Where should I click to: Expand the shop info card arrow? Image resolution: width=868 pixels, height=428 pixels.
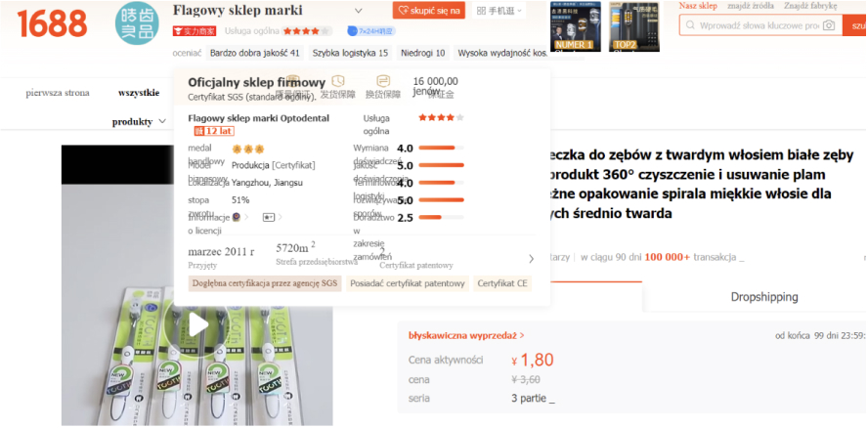pyautogui.click(x=532, y=259)
